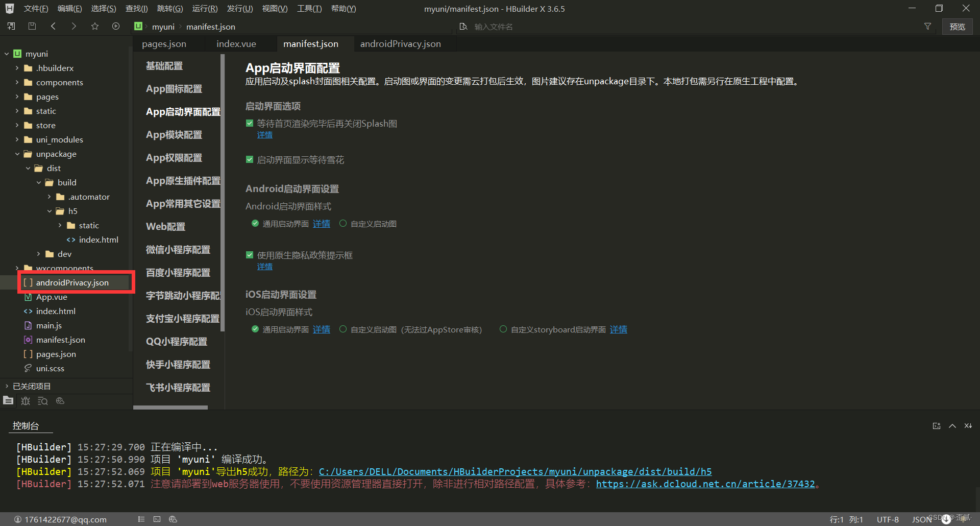This screenshot has height=526, width=980.
Task: Expand the pages folder arrow
Action: (x=17, y=97)
